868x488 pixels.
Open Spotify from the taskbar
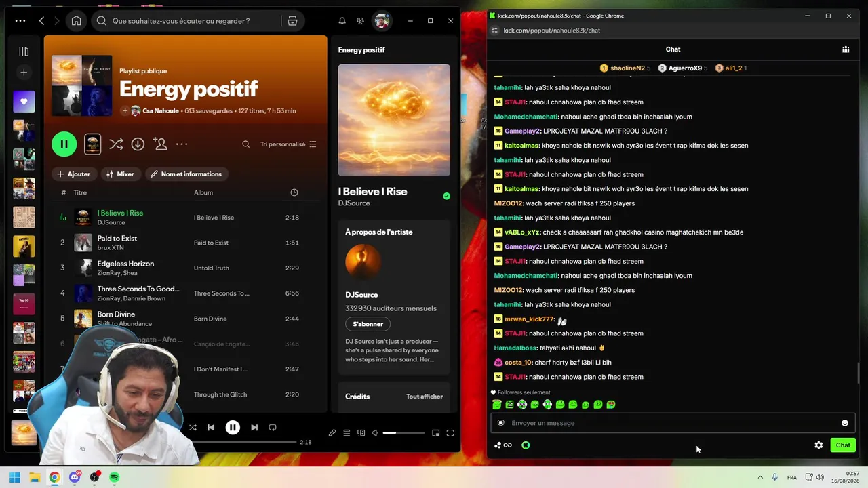115,478
